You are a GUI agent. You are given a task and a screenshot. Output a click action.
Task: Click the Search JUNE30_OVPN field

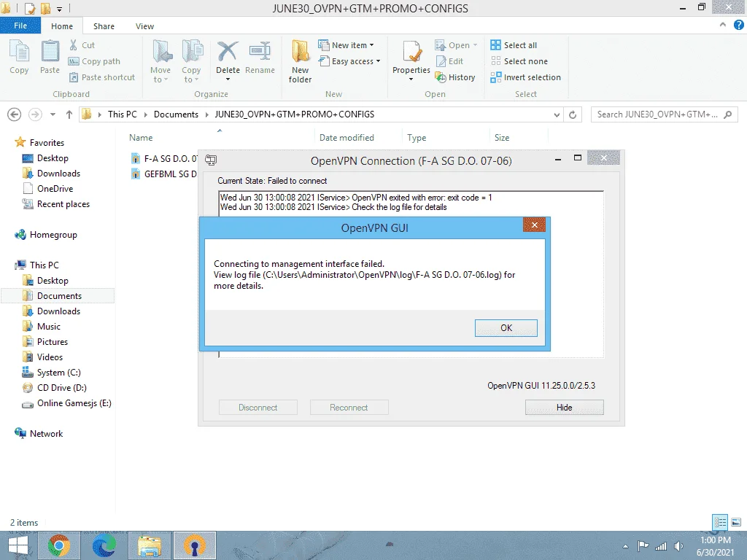pyautogui.click(x=664, y=114)
